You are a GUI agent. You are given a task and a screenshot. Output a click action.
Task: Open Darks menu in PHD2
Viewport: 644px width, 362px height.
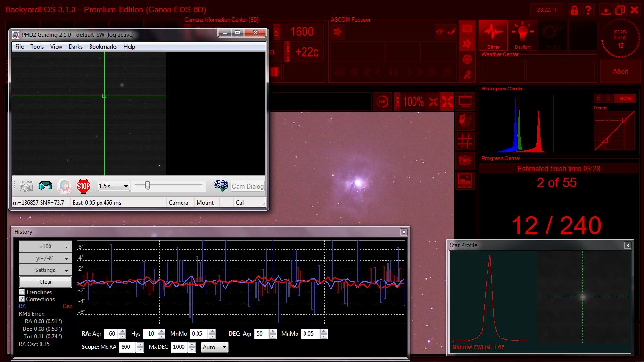click(75, 47)
